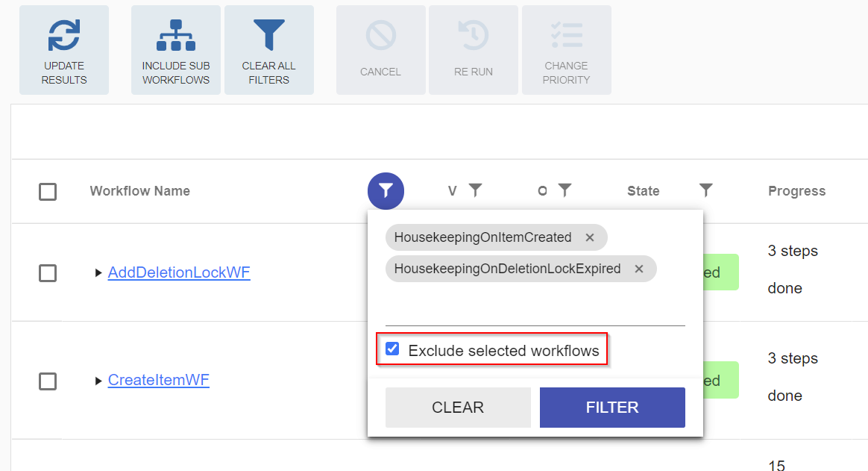Toggle the active Workflow Name filter icon
868x471 pixels.
tap(386, 191)
